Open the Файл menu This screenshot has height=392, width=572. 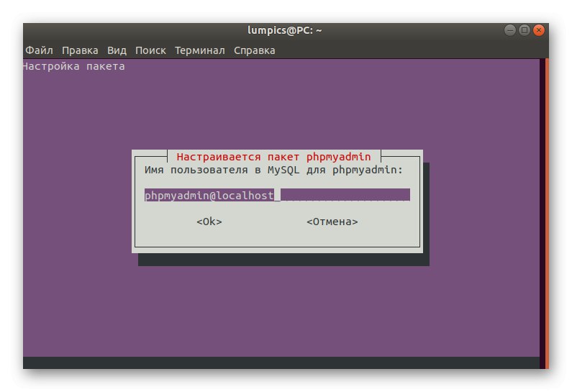pyautogui.click(x=39, y=50)
